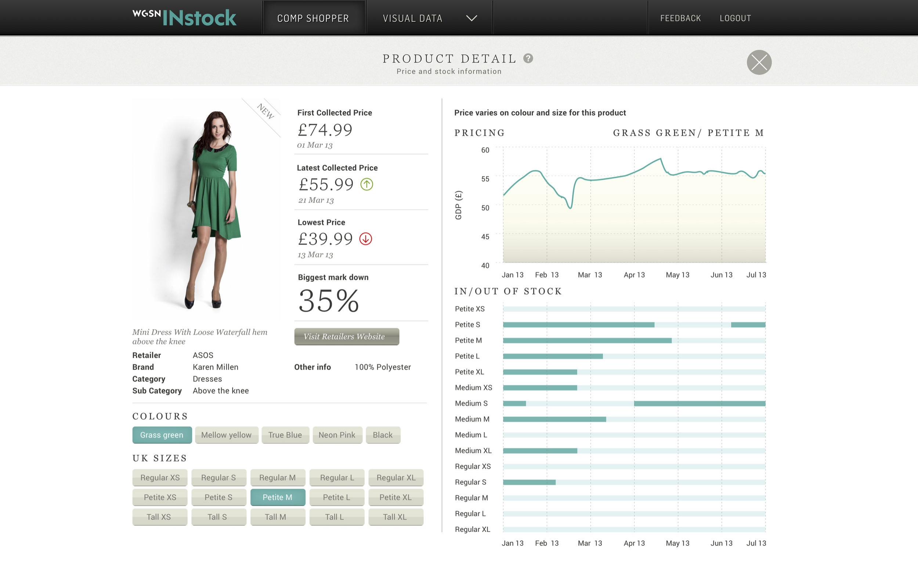This screenshot has height=588, width=918.
Task: Select the Mellow yellow colour
Action: [x=226, y=435]
